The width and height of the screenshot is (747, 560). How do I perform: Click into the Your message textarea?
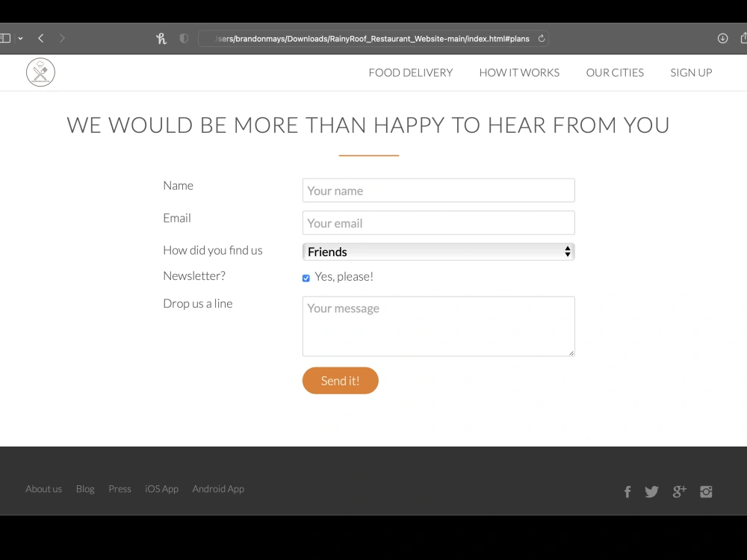coord(438,326)
